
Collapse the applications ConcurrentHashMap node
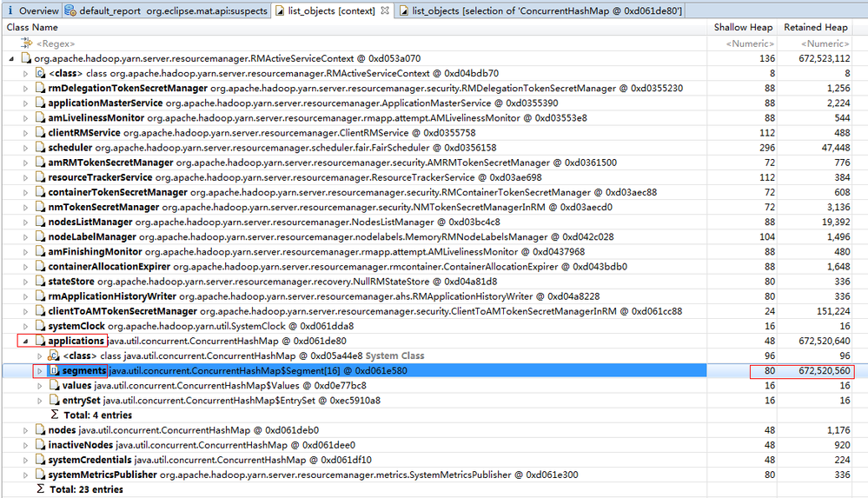point(25,342)
